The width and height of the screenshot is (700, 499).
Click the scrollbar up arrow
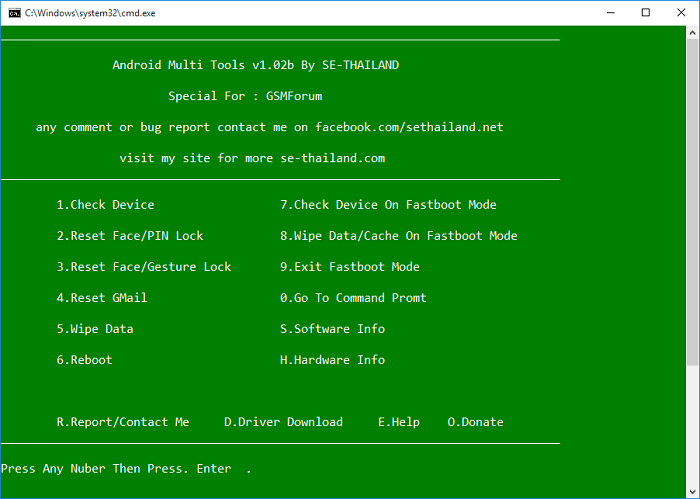click(692, 33)
